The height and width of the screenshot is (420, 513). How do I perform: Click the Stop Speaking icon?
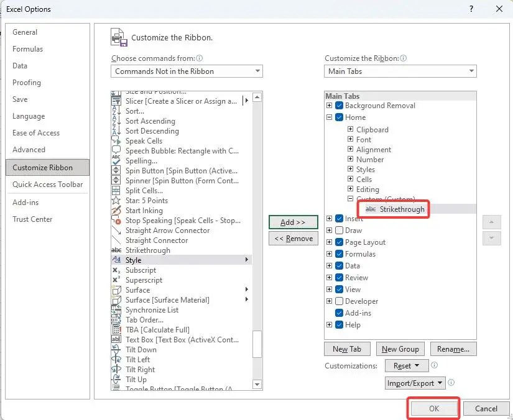point(116,221)
